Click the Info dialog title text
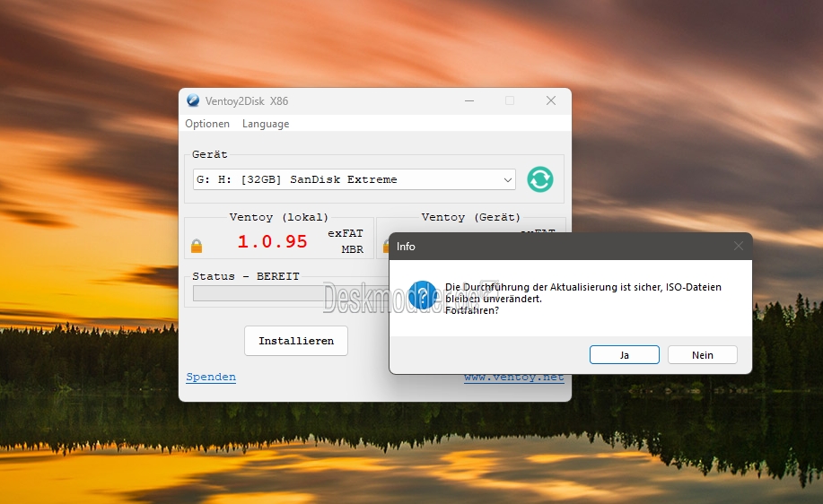The image size is (823, 504). point(406,247)
